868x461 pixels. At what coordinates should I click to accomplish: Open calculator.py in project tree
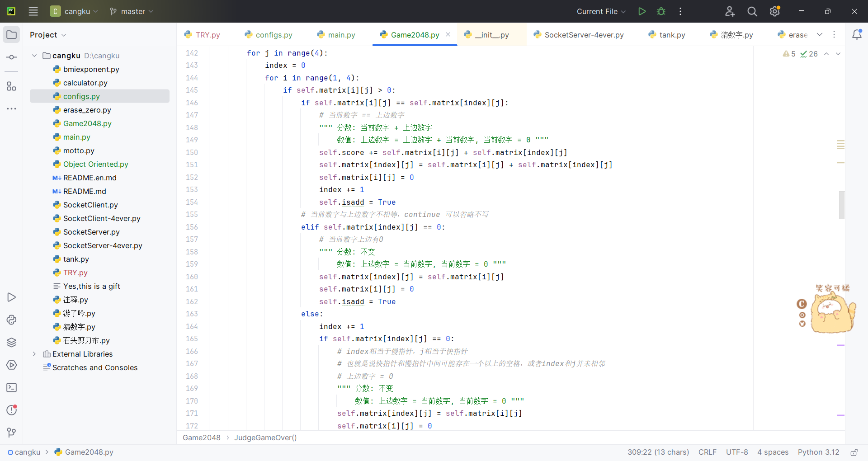tap(85, 83)
